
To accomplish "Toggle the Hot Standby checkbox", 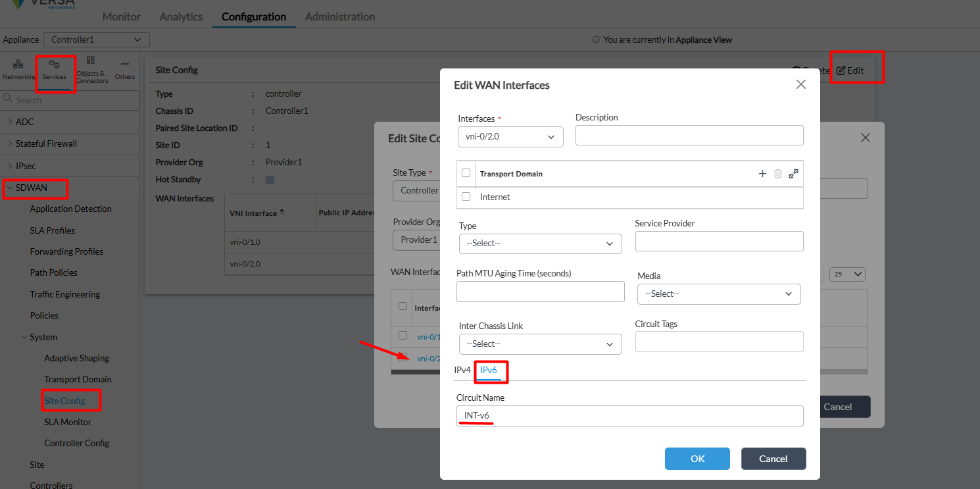I will tap(270, 180).
